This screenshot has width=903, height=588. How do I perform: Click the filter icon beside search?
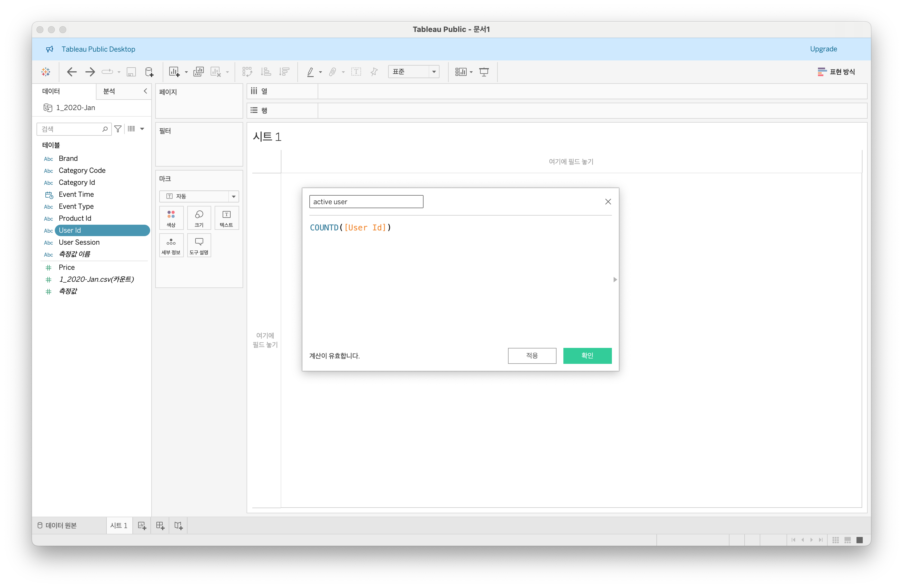point(118,129)
